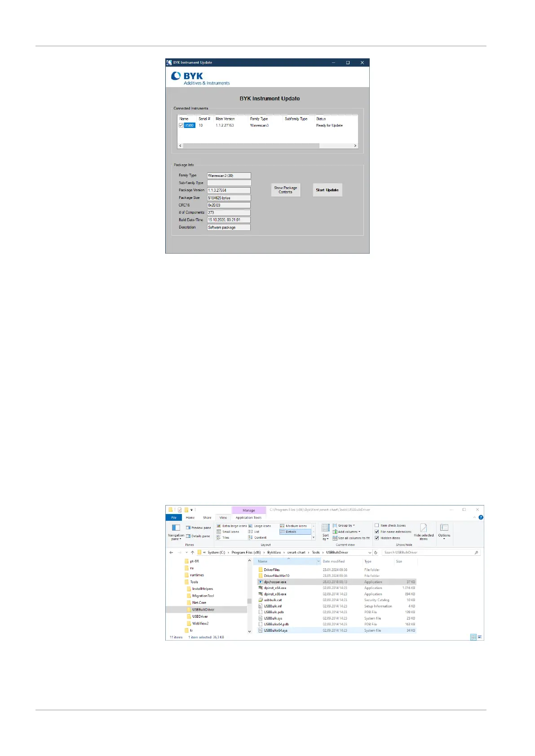Go up one folder level arrow
The width and height of the screenshot is (535, 756).
(x=193, y=553)
